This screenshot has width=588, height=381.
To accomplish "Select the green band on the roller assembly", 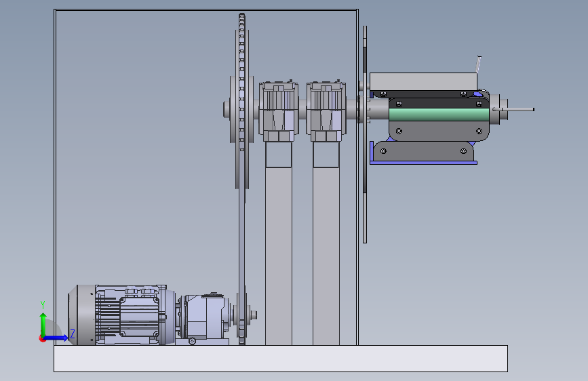I will [439, 115].
